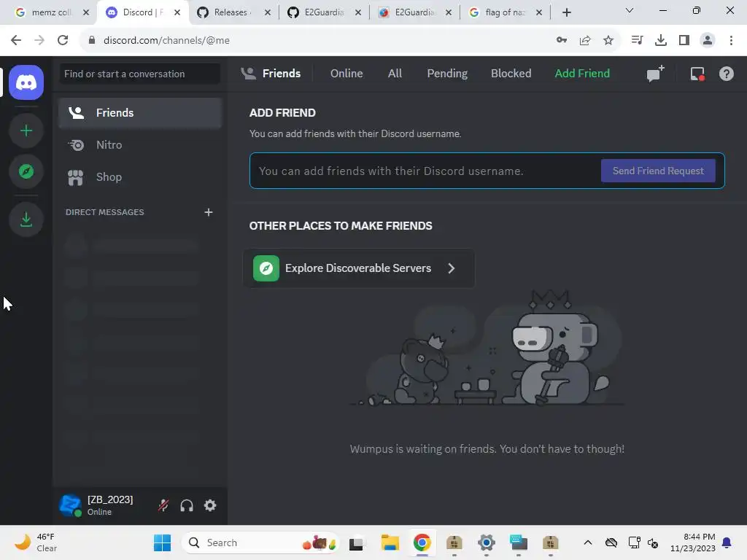The width and height of the screenshot is (747, 560).
Task: Open Discord home direct messages icon
Action: click(26, 82)
